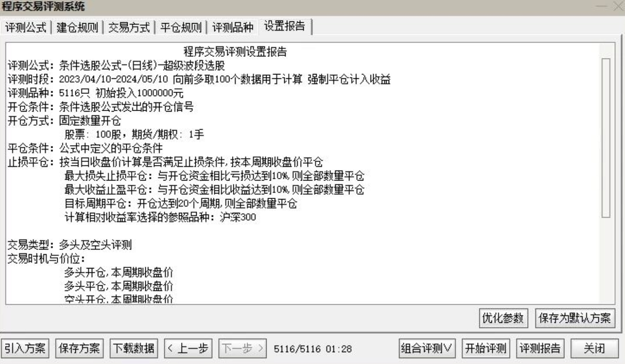Import a scheme with 引入方案
This screenshot has width=625, height=364.
click(25, 348)
